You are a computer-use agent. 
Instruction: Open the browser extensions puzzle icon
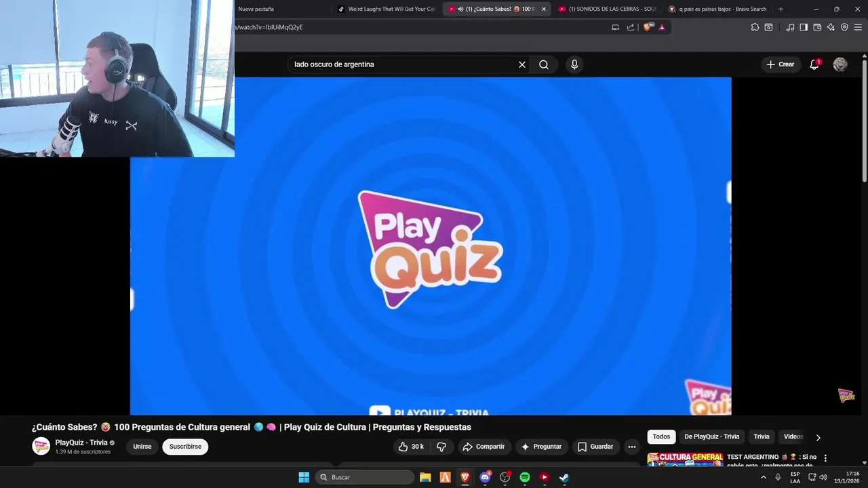coord(755,27)
